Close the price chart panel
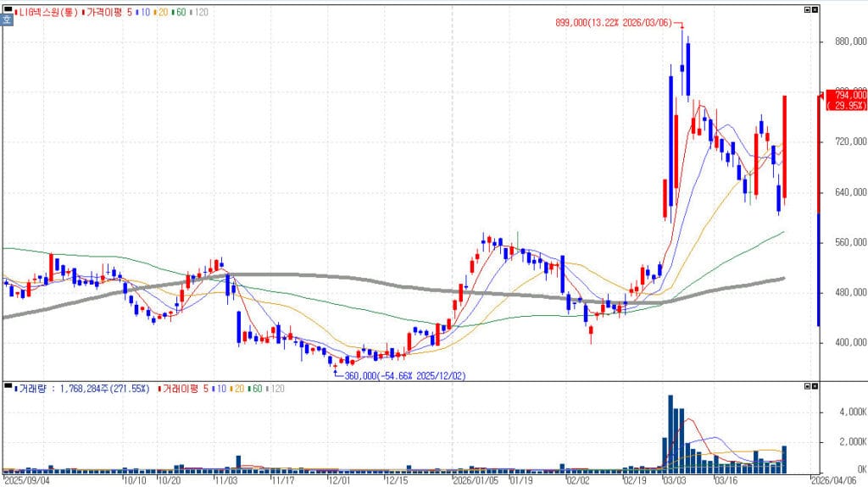 (815, 9)
